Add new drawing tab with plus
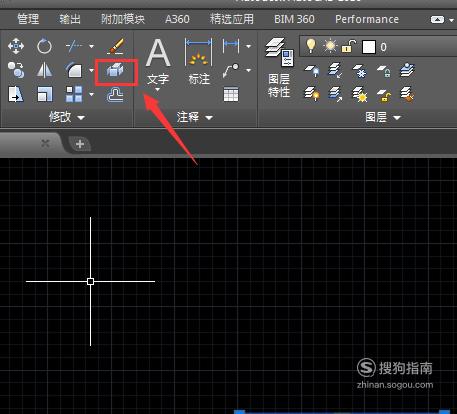 pos(80,144)
